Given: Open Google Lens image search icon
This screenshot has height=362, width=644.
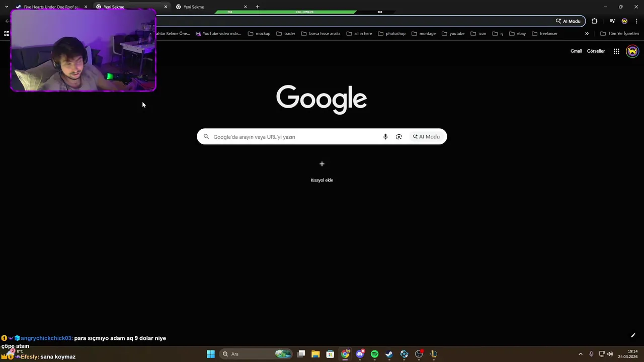Looking at the screenshot, I should [x=399, y=137].
